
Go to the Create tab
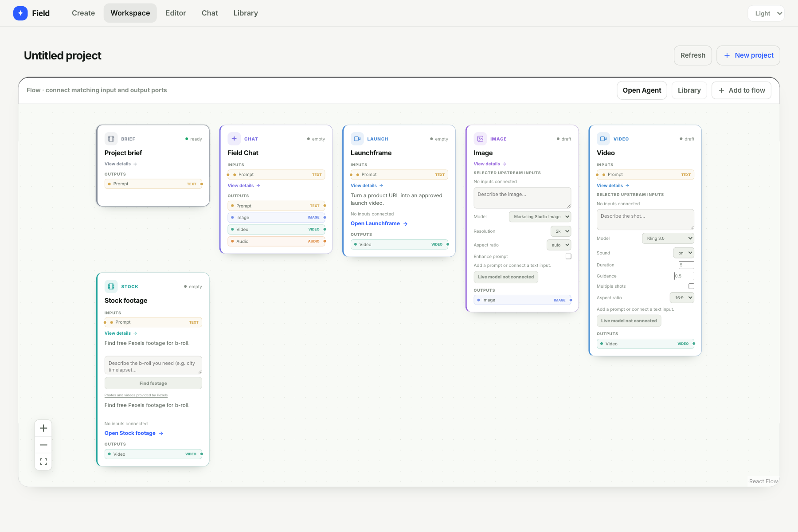point(83,13)
